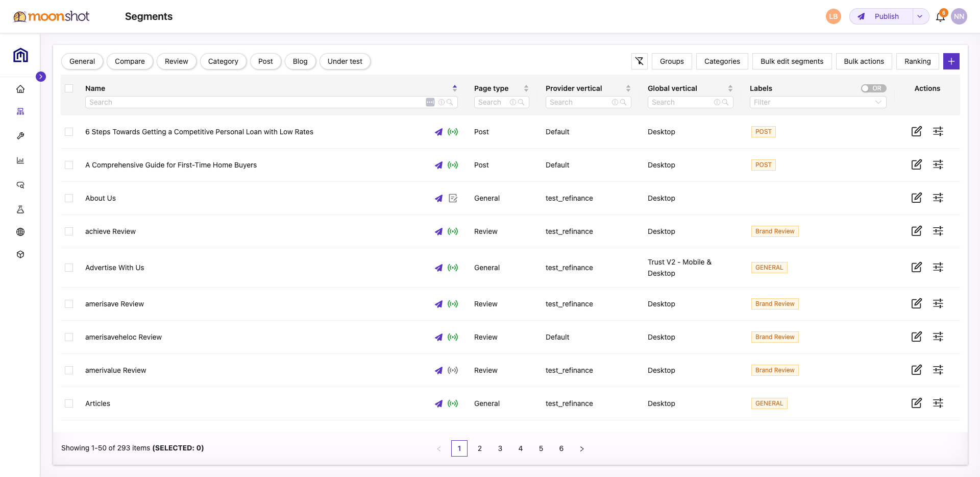Open the chat search icon in sidebar
Screen dimensions: 980x477
click(x=20, y=185)
